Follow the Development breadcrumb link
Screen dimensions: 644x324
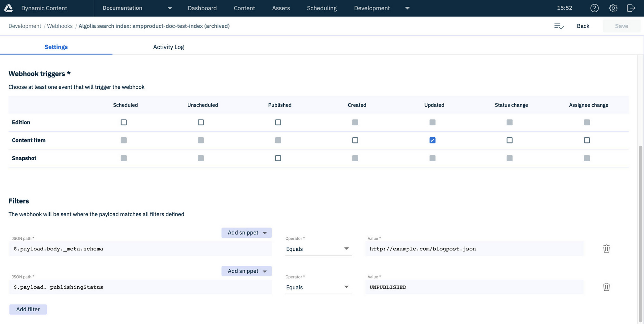(x=25, y=26)
